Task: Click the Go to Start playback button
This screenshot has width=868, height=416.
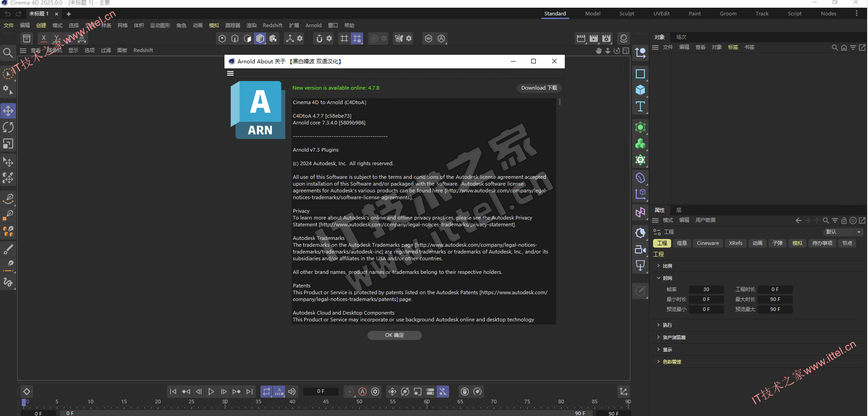Action: pyautogui.click(x=173, y=392)
